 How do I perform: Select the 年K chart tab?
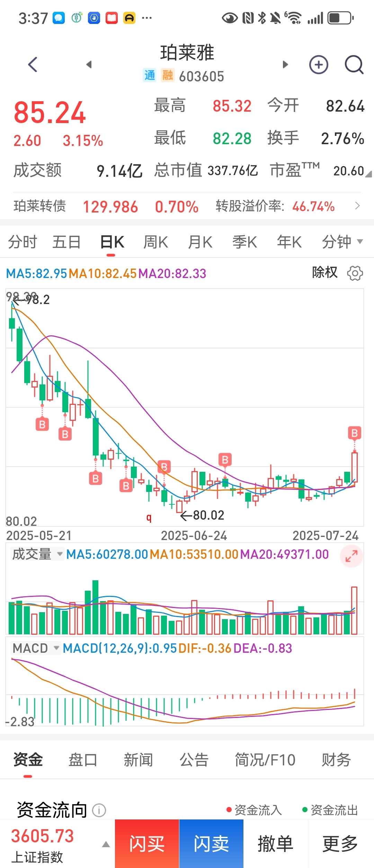(289, 242)
